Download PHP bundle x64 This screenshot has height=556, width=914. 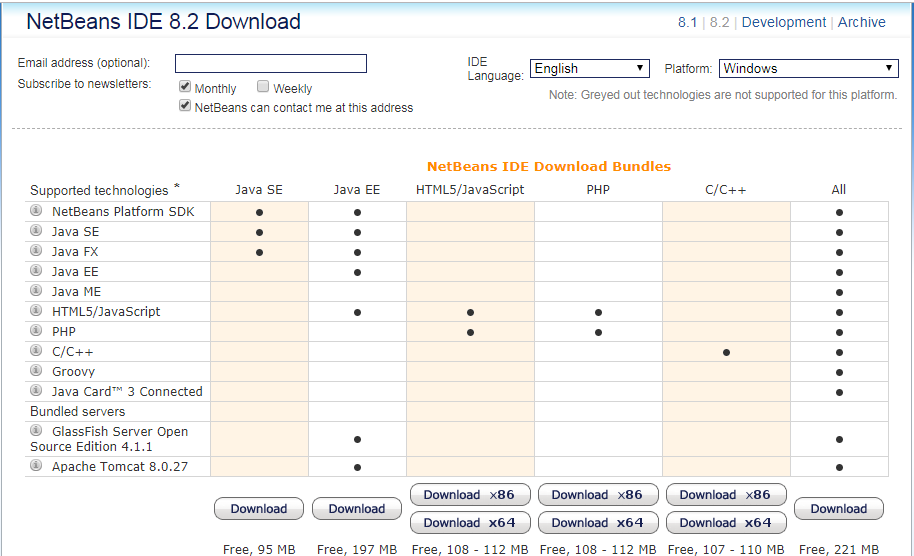[598, 523]
